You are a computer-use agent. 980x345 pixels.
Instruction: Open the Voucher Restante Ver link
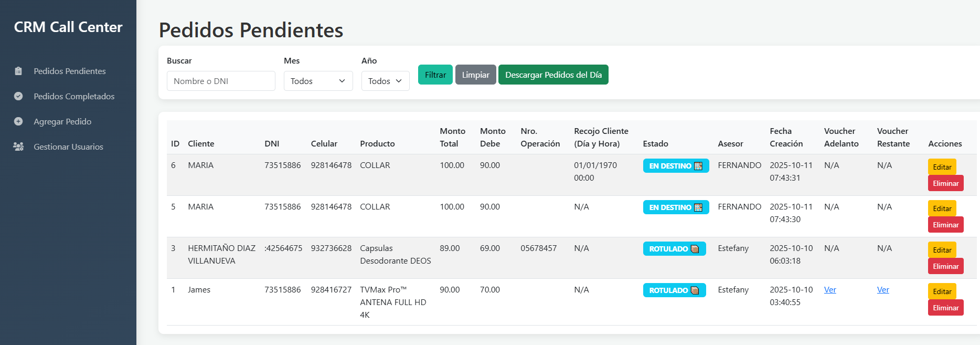(x=882, y=290)
